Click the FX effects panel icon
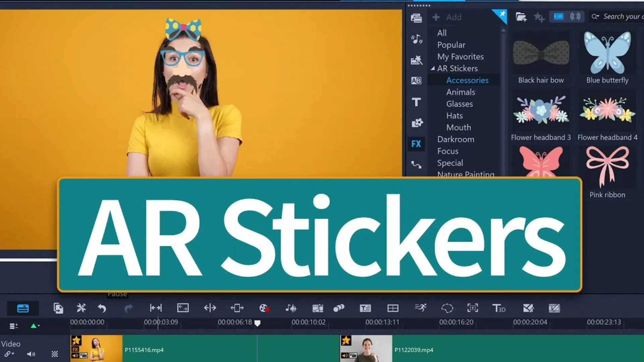Viewport: 644px width, 362px height. coord(416,143)
